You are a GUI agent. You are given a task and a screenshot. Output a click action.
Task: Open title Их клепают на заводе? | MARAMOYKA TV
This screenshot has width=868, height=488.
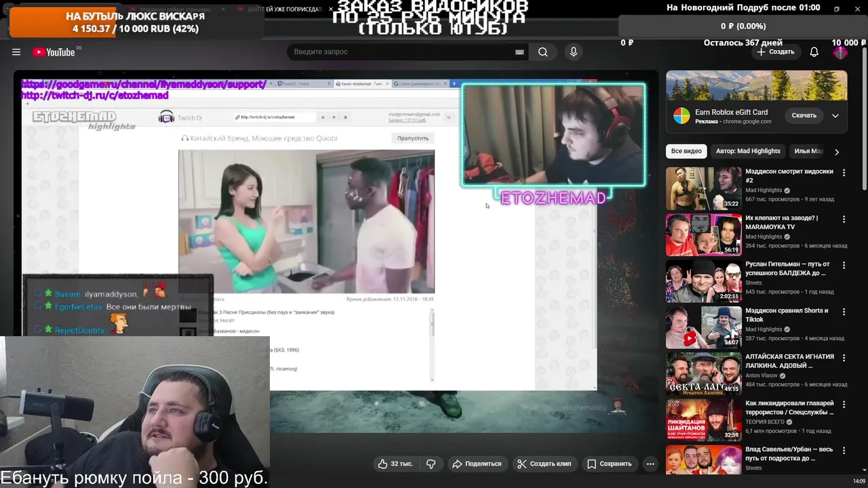[782, 222]
